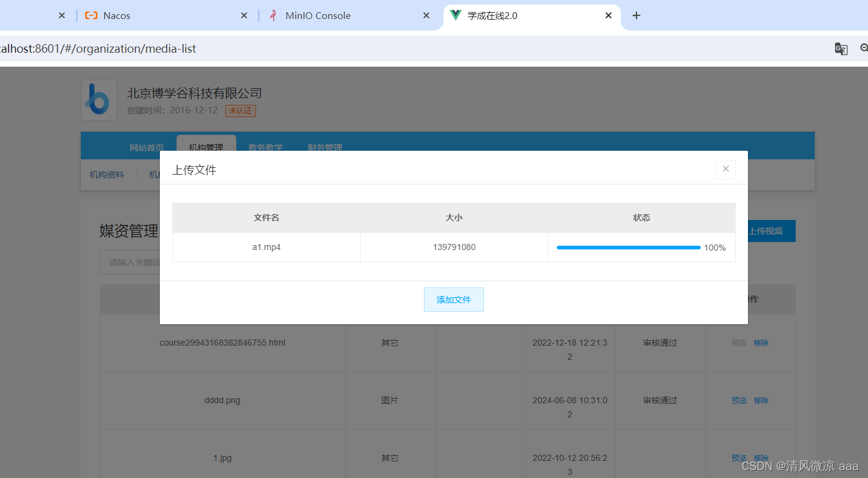Click 移除 for course29943168382846755.html row

(761, 343)
